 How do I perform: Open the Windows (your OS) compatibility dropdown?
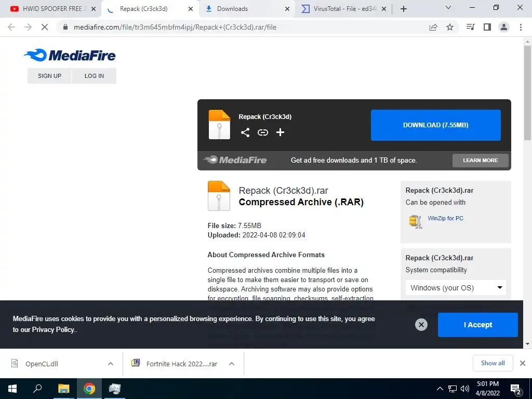point(456,288)
